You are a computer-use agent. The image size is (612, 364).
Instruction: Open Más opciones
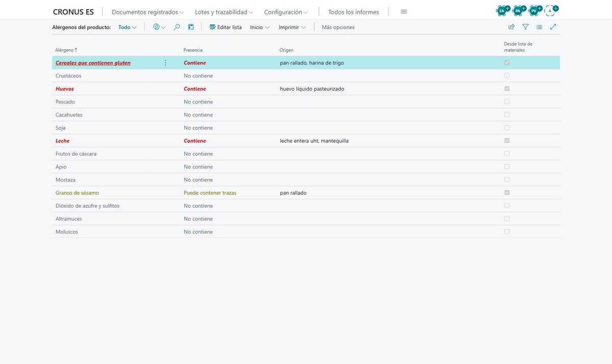click(x=338, y=28)
